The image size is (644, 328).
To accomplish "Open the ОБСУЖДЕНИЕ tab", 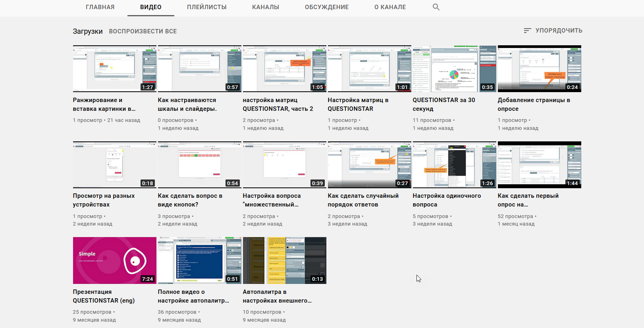I will (327, 7).
